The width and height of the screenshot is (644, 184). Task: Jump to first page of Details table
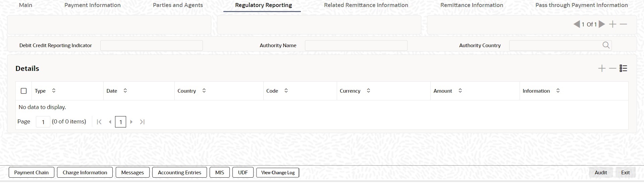99,122
